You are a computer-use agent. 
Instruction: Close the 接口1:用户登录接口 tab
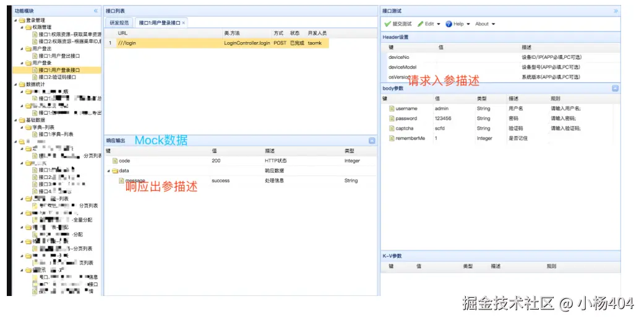point(184,23)
